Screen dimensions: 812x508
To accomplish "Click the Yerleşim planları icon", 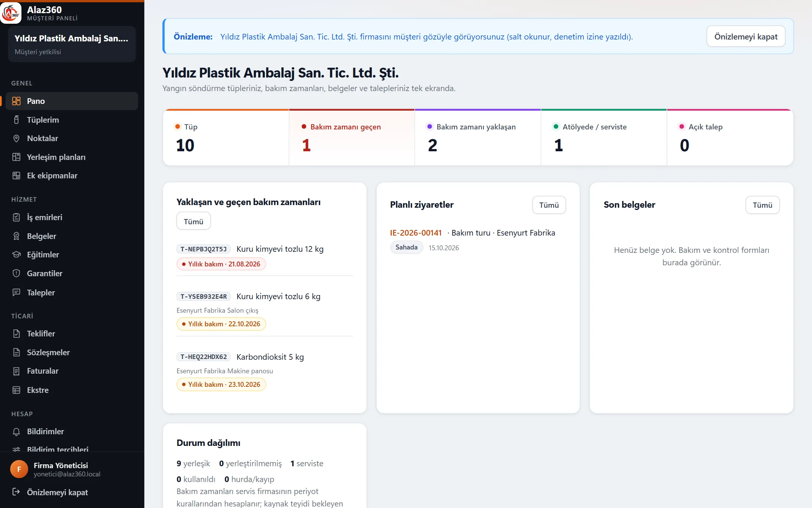I will (16, 157).
